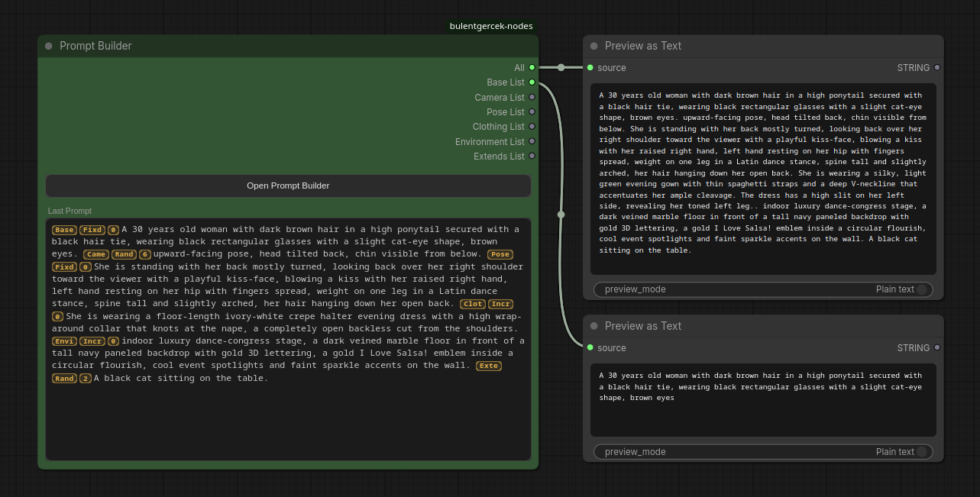Image resolution: width=980 pixels, height=497 pixels.
Task: Click the title of the All-connected Preview as Text node
Action: [643, 46]
